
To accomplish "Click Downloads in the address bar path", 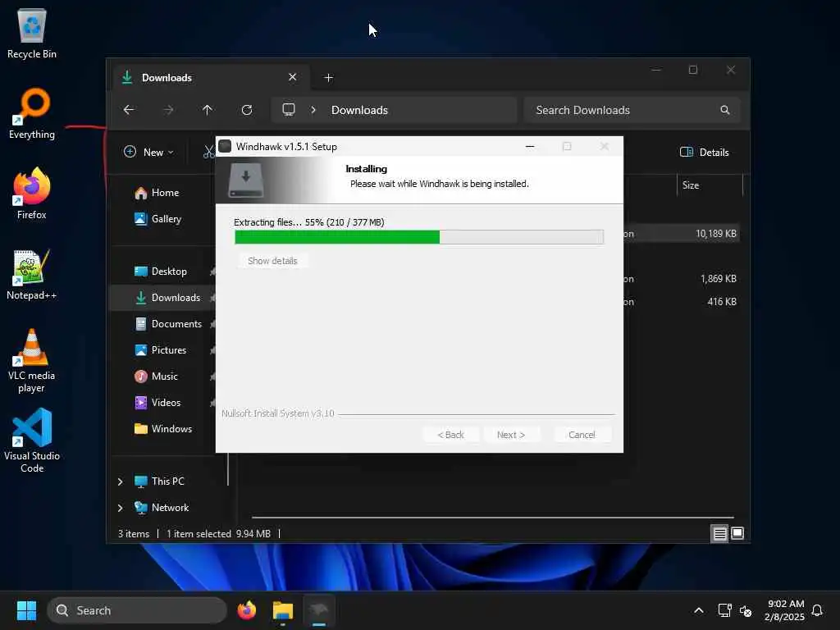I will point(359,110).
